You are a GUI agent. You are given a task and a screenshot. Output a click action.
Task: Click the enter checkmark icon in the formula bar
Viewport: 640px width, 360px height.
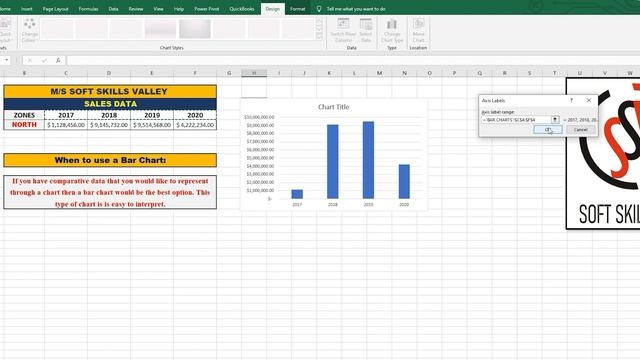44,60
